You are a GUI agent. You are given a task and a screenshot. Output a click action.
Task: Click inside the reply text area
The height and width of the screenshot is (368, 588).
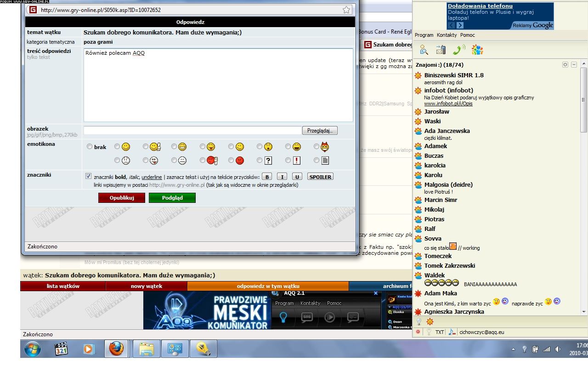tap(218, 85)
